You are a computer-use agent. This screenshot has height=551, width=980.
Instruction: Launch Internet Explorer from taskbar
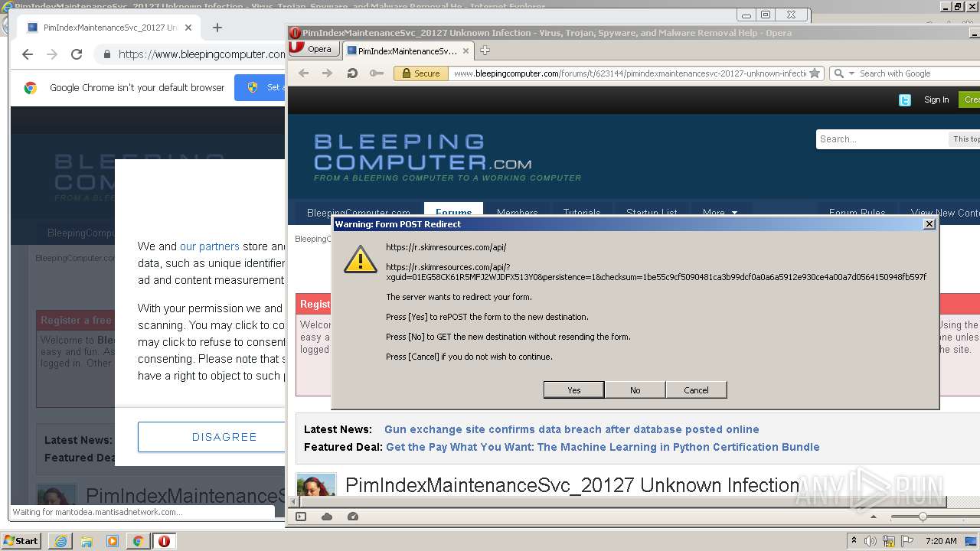60,541
